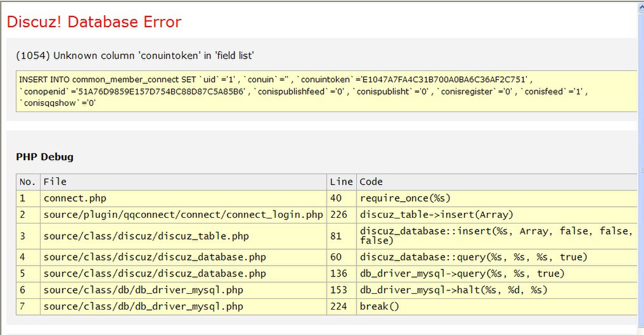Click the Line column header
644x335 pixels.
pyautogui.click(x=341, y=182)
